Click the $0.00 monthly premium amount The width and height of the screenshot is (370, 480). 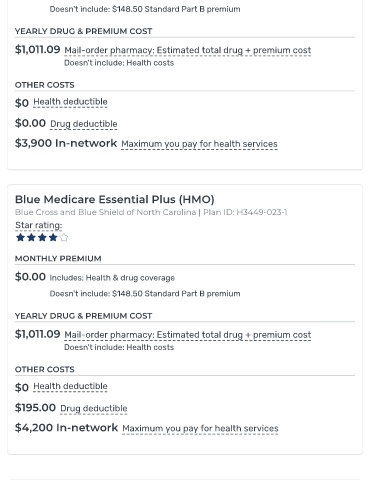point(30,277)
